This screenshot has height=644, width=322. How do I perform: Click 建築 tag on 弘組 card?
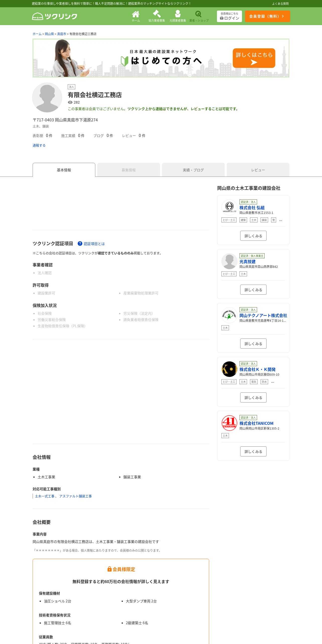(243, 220)
